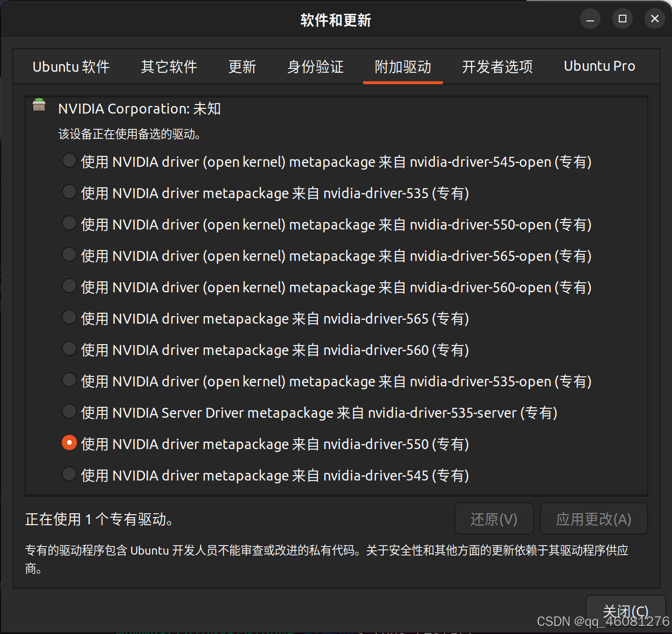Click the NVIDIA Corporation: 未知 heading
The height and width of the screenshot is (634, 672).
click(139, 108)
